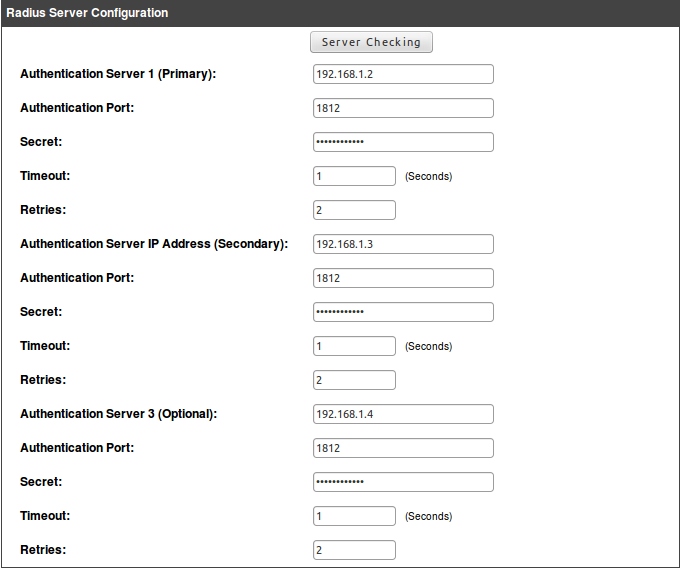
Task: Focus the secondary server Retries field
Action: 354,380
